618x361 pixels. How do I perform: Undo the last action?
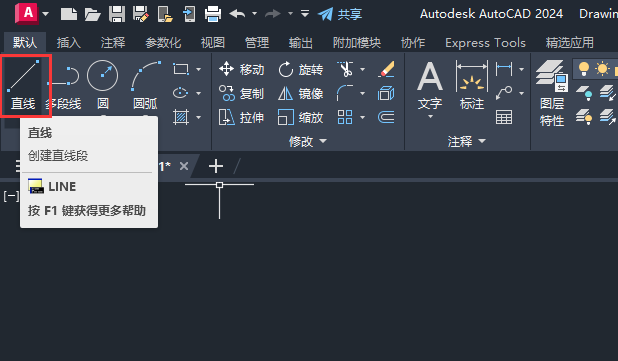click(x=237, y=14)
